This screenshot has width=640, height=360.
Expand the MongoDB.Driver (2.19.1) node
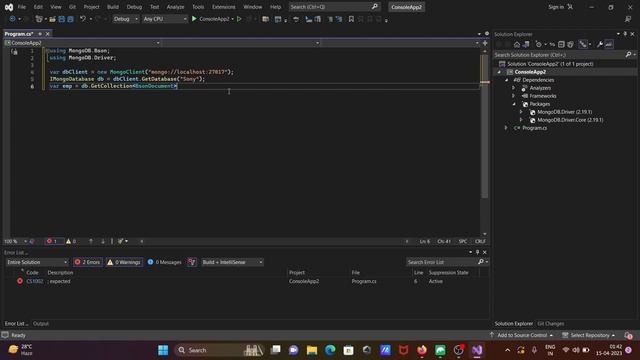click(x=521, y=112)
